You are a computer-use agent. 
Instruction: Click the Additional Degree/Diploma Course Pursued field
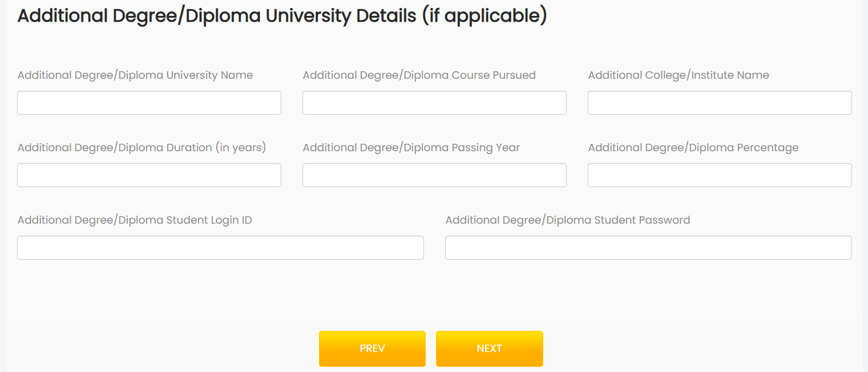pyautogui.click(x=434, y=103)
